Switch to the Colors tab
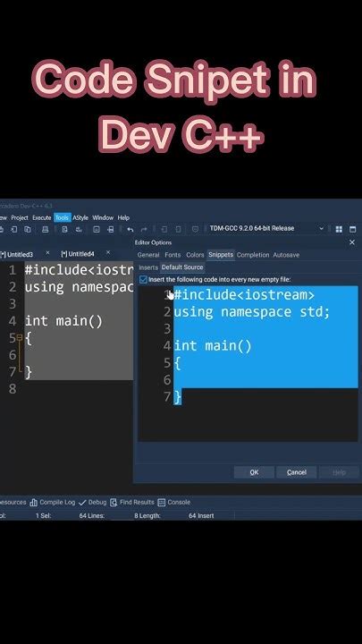 tap(195, 255)
